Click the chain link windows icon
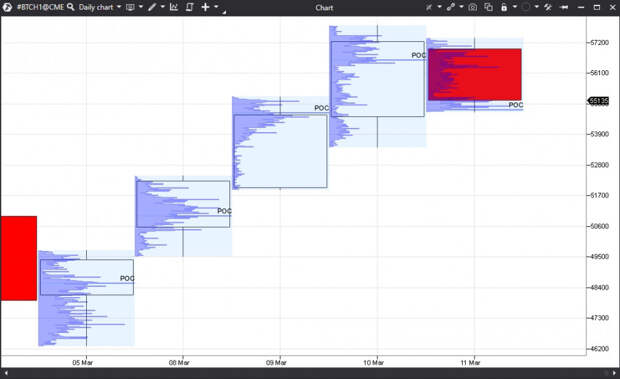Screen dimensions: 620x379 (450, 7)
